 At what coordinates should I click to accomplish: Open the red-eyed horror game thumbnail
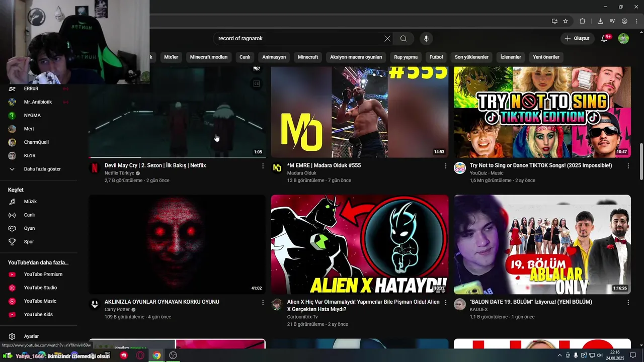pos(177,244)
